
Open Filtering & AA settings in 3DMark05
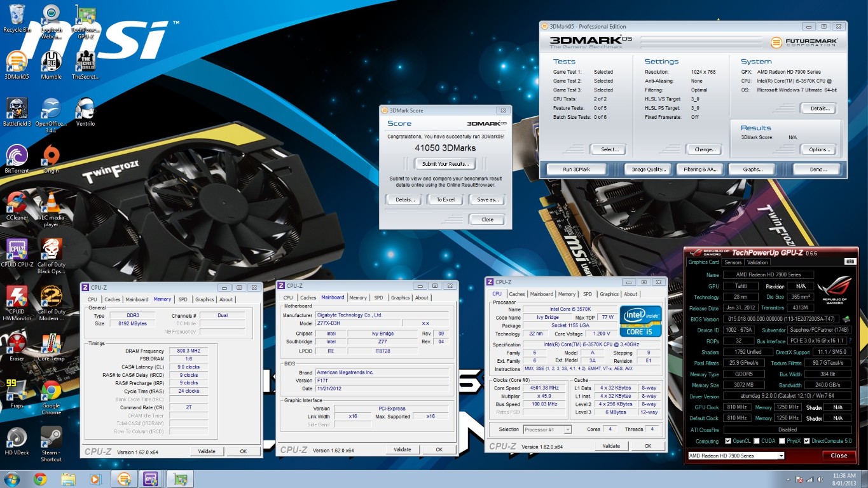pos(700,170)
